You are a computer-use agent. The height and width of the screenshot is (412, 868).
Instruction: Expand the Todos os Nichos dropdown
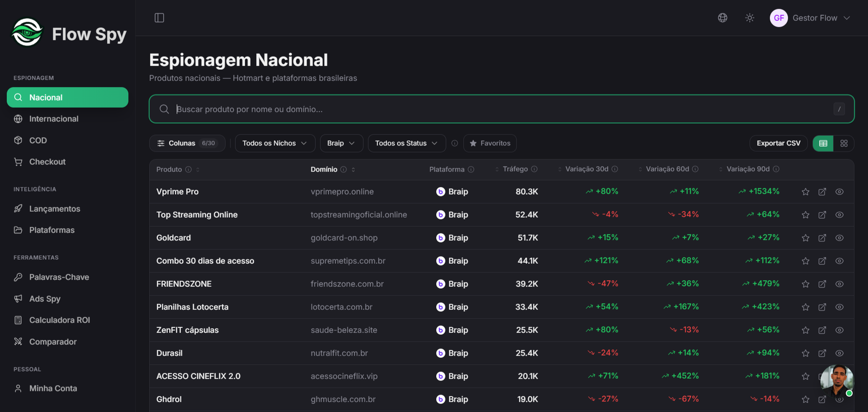[x=275, y=143]
